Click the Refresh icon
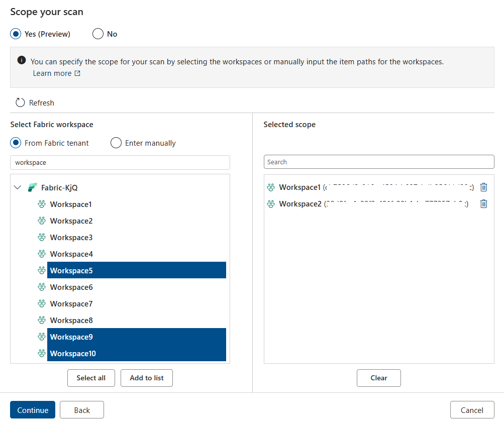This screenshot has height=422, width=504. pyautogui.click(x=20, y=102)
